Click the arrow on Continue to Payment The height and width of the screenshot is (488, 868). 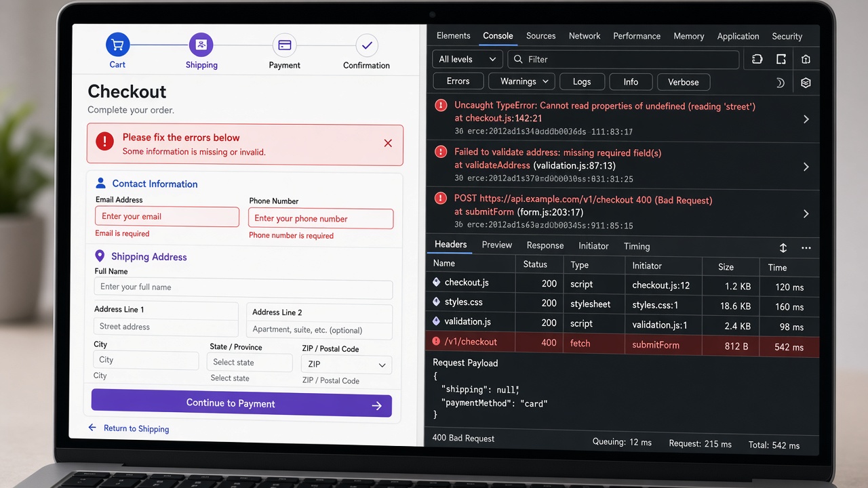[377, 405]
